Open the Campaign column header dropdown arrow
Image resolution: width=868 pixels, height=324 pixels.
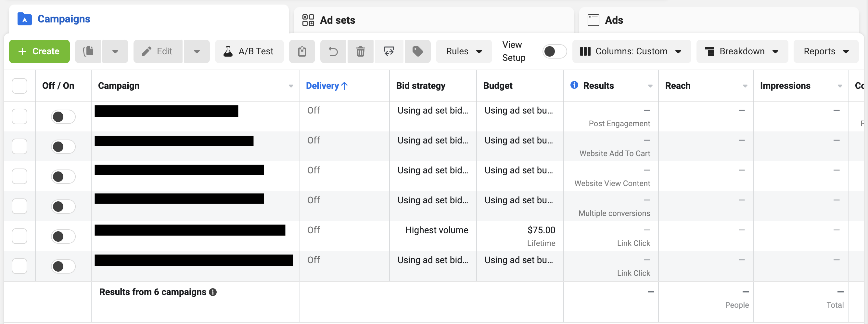click(291, 86)
